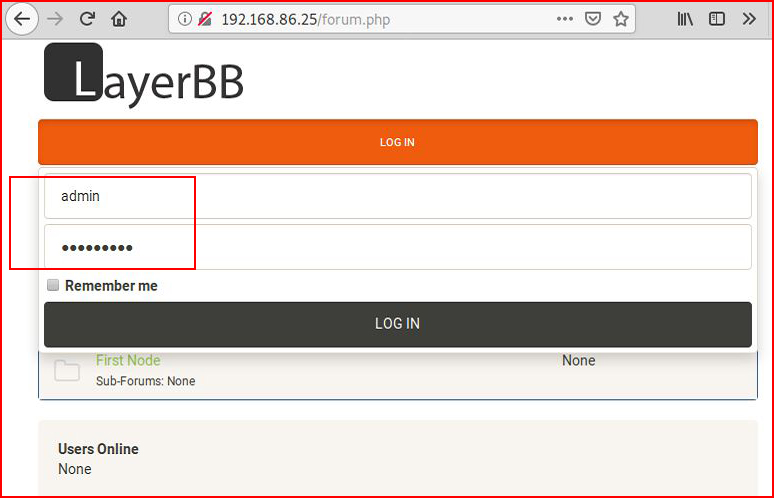
Task: Click the First Node folder icon
Action: tap(67, 370)
